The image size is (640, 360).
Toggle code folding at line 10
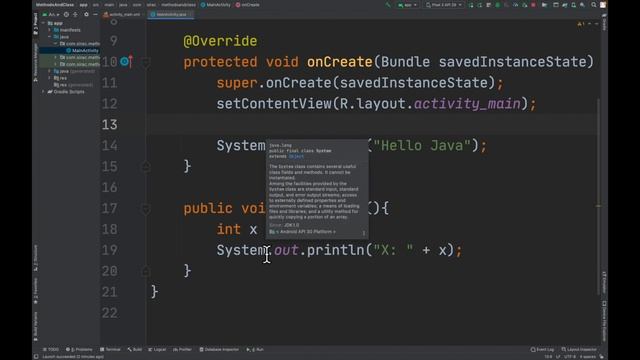coord(146,62)
